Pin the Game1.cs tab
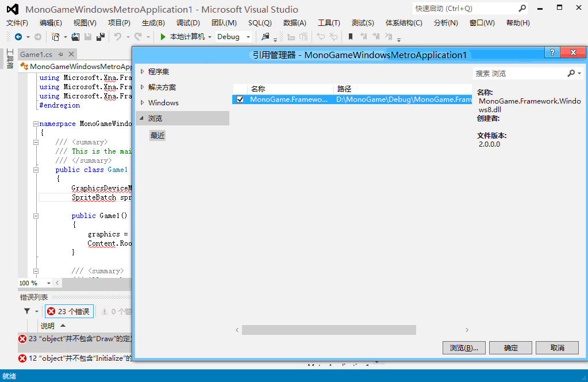The image size is (588, 382). (60, 55)
